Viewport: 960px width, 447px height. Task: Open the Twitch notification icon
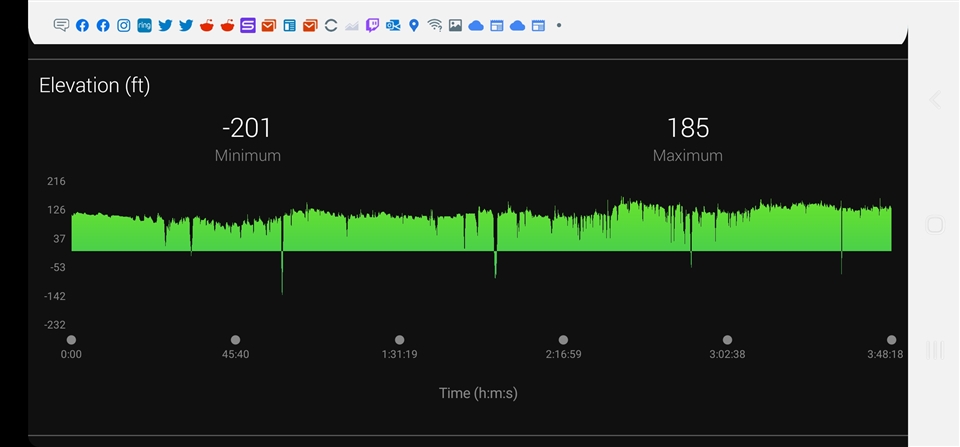[372, 25]
